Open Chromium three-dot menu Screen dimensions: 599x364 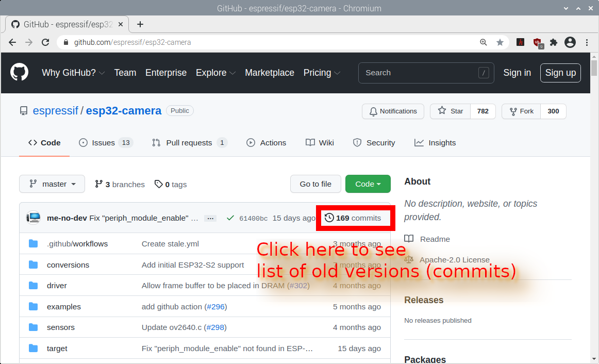587,42
